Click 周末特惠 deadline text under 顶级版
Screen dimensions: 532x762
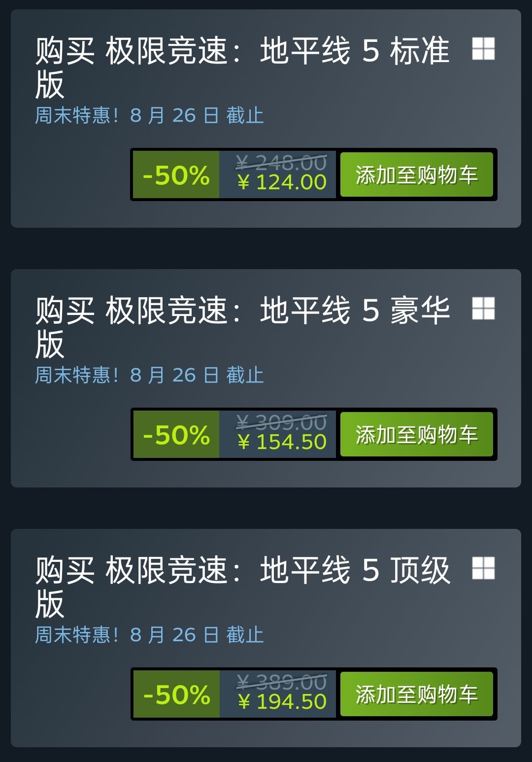point(149,635)
